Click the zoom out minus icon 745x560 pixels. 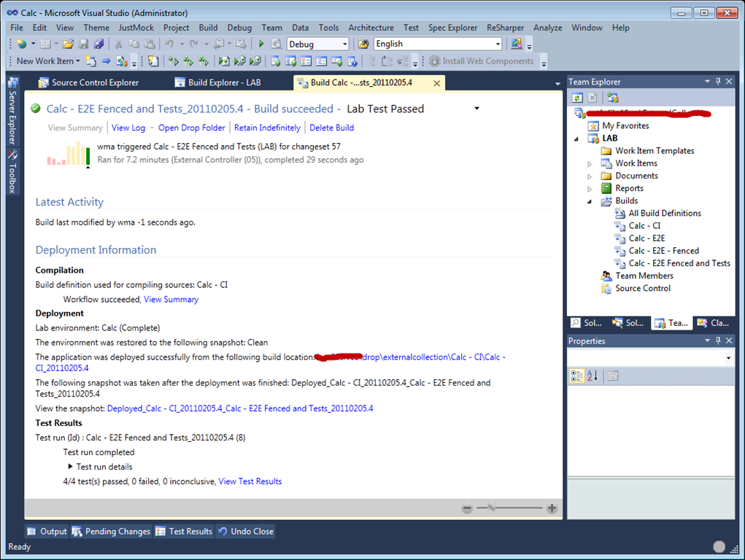(467, 508)
